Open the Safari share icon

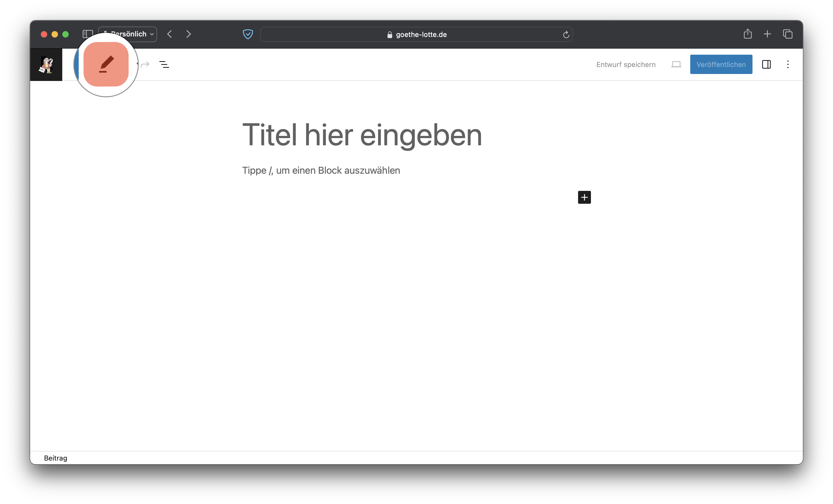coord(747,34)
